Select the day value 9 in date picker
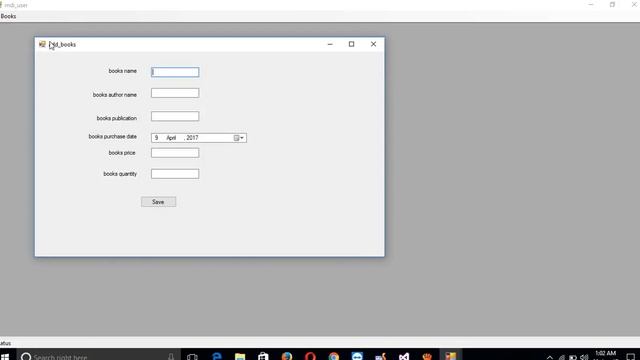The width and height of the screenshot is (640, 360). point(156,138)
